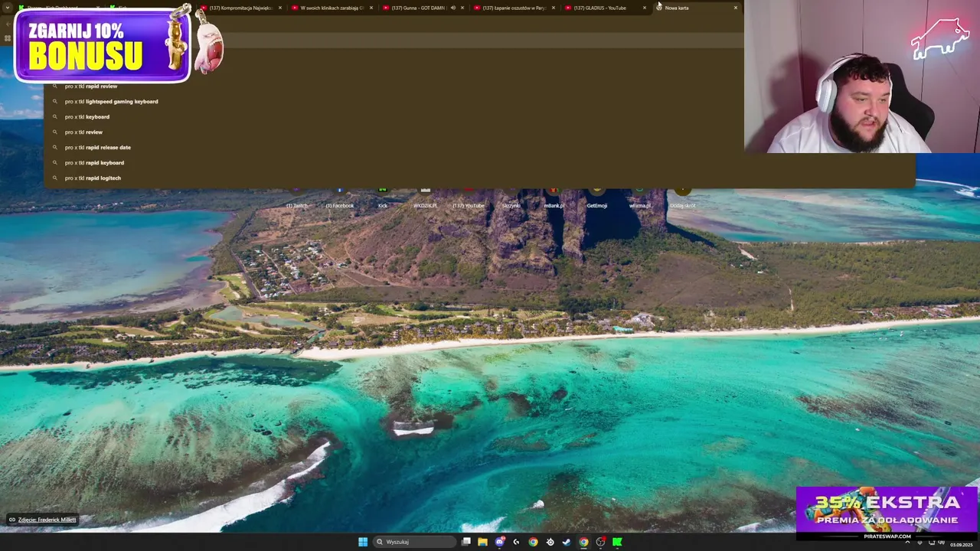Choose 'pro x tkl rapid release date'
The image size is (980, 551).
(x=479, y=148)
